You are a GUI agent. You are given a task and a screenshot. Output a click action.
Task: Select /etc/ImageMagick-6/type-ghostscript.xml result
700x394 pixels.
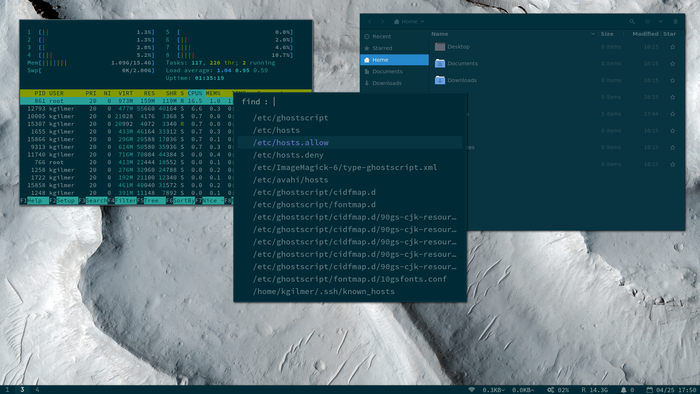[x=350, y=167]
